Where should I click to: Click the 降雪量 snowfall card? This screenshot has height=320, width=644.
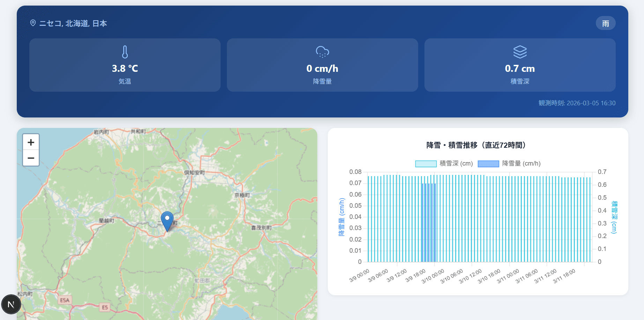322,65
